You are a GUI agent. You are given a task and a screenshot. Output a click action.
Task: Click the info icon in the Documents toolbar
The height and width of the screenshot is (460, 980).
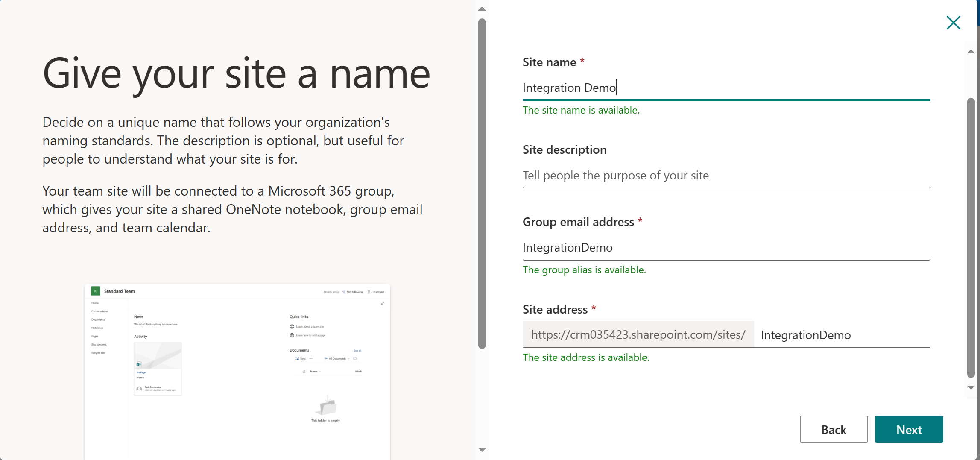pyautogui.click(x=355, y=359)
